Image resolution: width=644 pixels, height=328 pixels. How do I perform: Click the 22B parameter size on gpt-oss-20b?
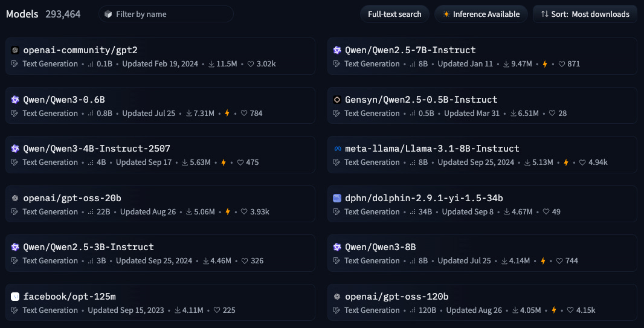point(103,212)
